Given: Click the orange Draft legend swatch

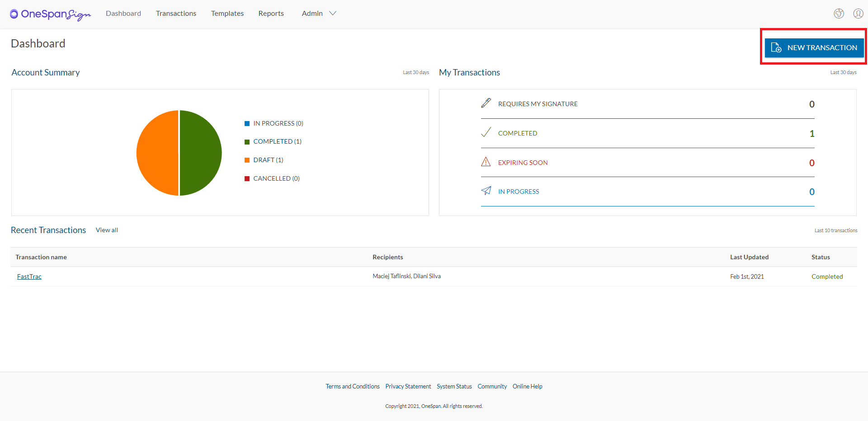Looking at the screenshot, I should [247, 160].
